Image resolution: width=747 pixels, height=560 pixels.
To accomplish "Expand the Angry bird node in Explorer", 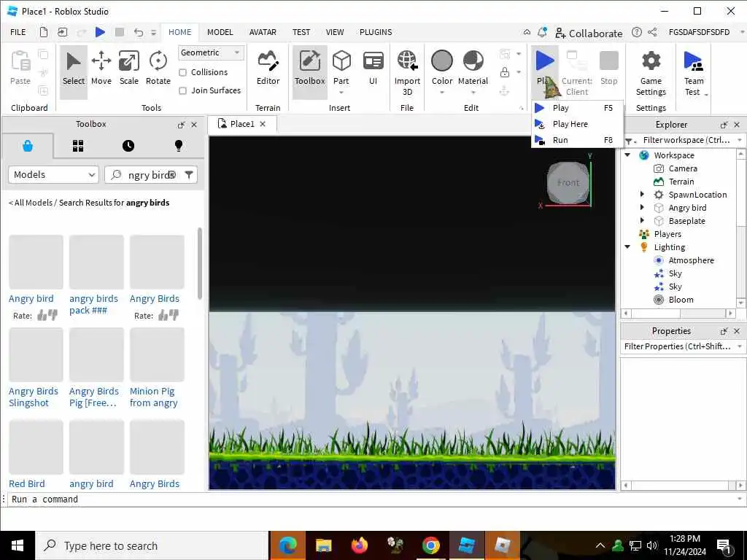I will coord(642,208).
